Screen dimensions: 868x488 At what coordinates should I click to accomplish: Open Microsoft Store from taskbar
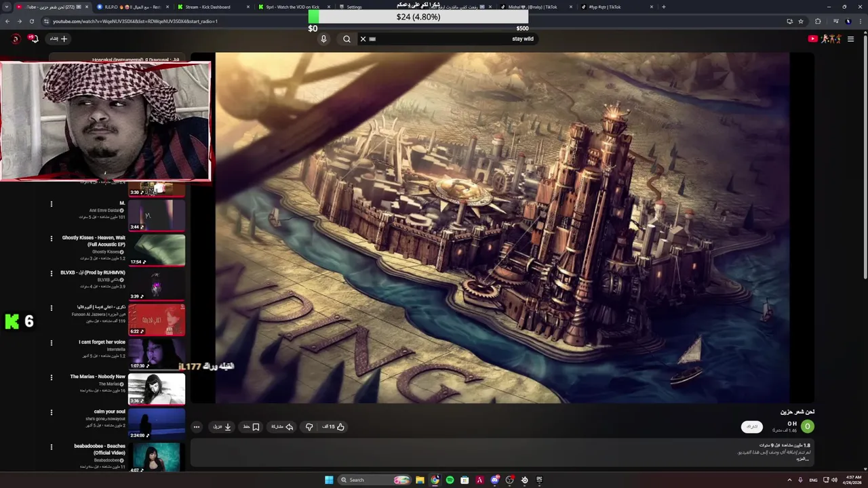pyautogui.click(x=465, y=480)
